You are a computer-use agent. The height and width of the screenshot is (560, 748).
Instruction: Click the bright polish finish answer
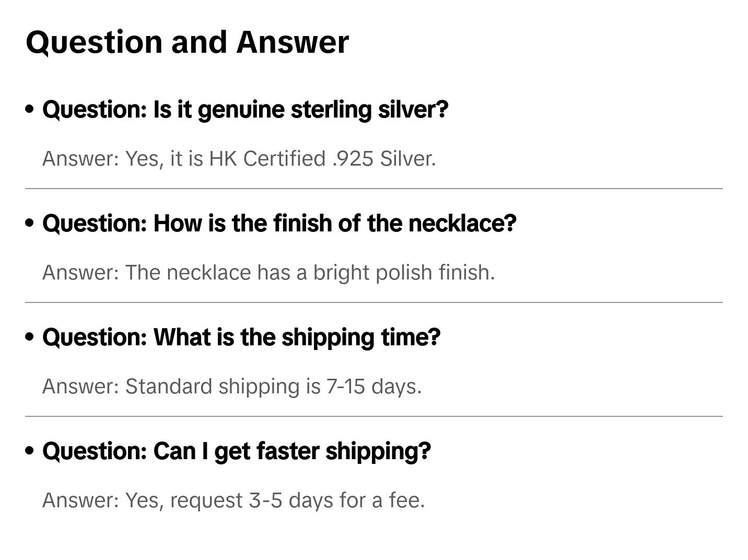(268, 273)
